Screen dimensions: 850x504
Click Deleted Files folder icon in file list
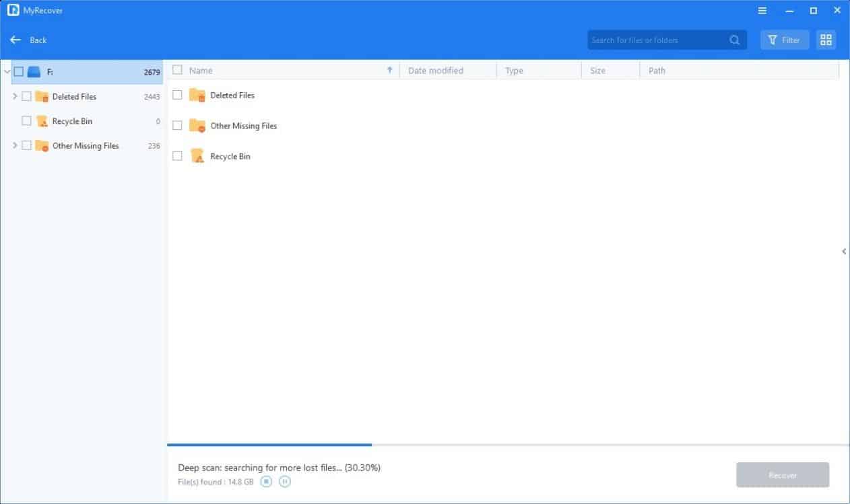pyautogui.click(x=197, y=95)
